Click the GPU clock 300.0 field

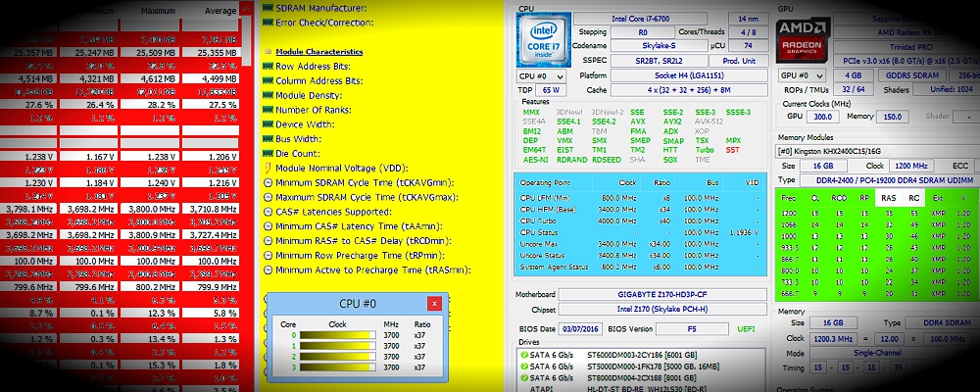click(822, 117)
